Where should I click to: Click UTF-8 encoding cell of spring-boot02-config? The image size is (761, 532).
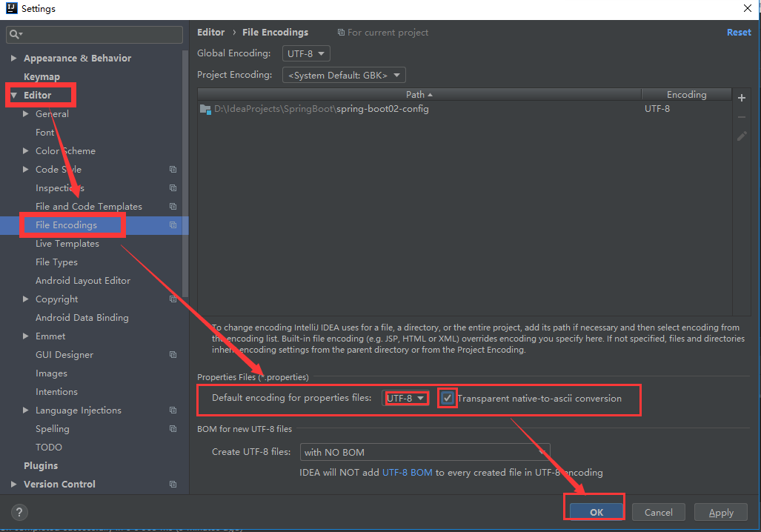pyautogui.click(x=657, y=109)
